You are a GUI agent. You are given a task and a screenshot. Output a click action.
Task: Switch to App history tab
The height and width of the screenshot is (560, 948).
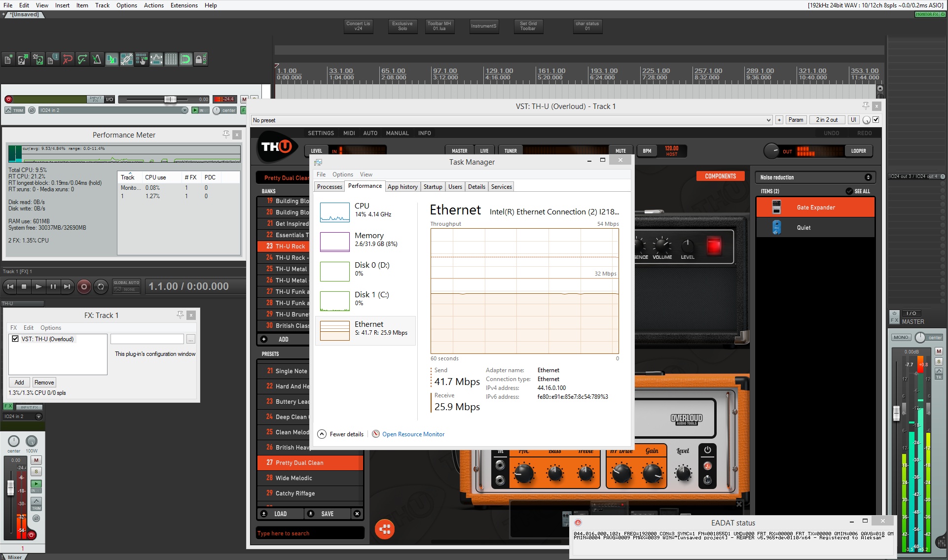click(x=402, y=187)
